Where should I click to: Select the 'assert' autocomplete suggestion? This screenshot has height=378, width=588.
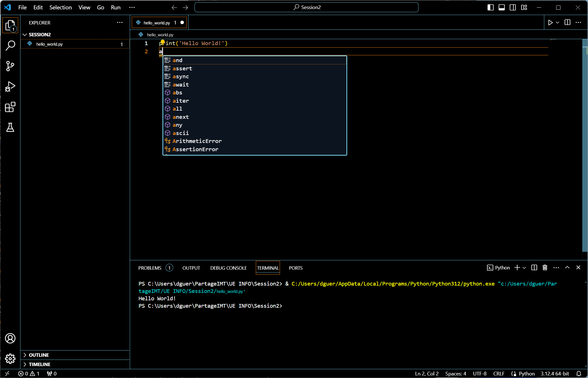pyautogui.click(x=182, y=68)
